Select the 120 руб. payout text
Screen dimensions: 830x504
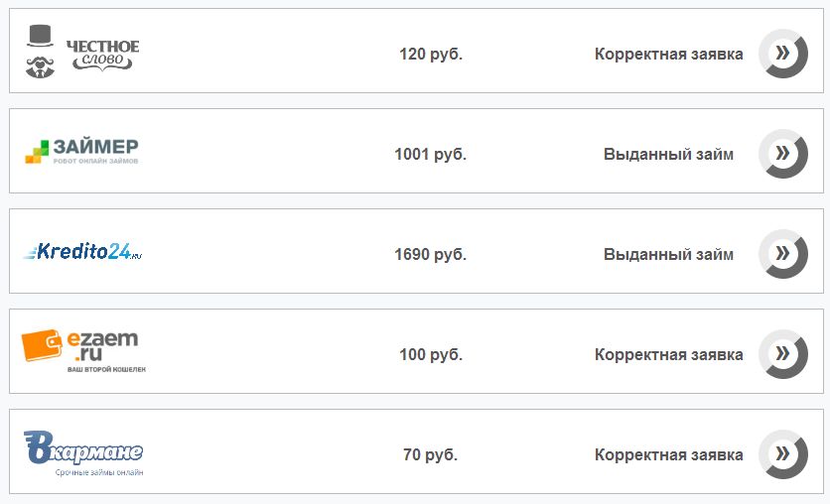[x=431, y=54]
